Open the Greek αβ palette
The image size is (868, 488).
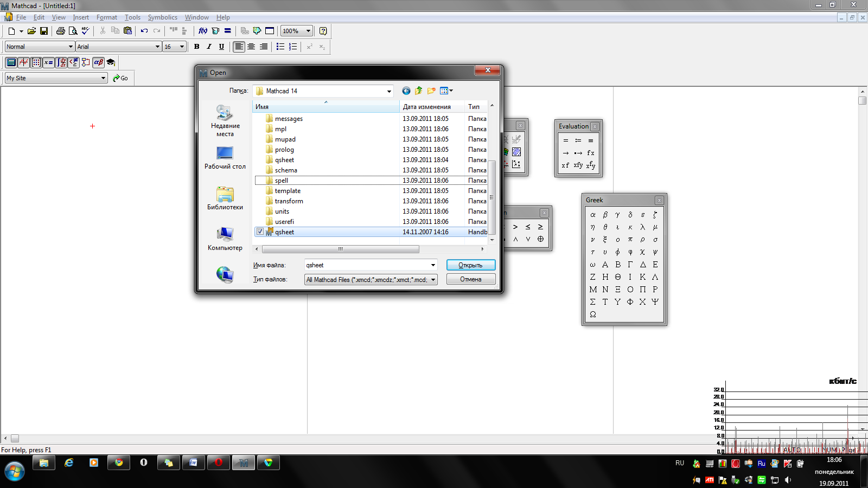click(98, 62)
